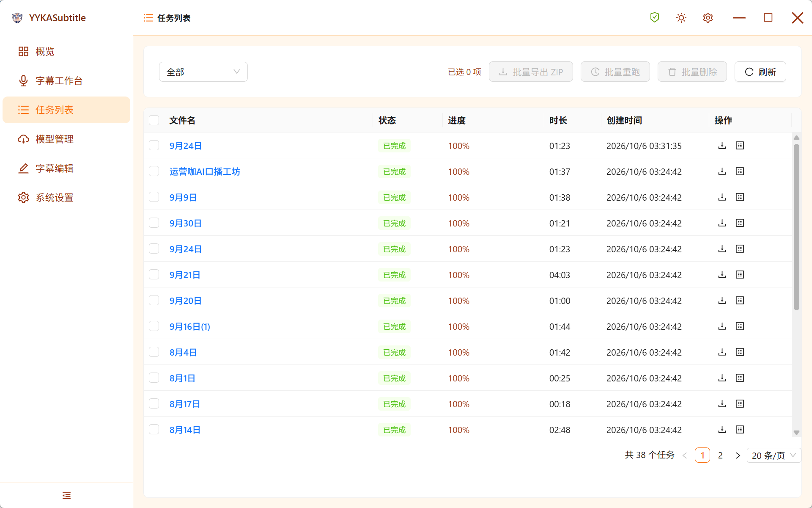Open the 全部 status filter dropdown
Image resolution: width=812 pixels, height=508 pixels.
click(x=203, y=72)
